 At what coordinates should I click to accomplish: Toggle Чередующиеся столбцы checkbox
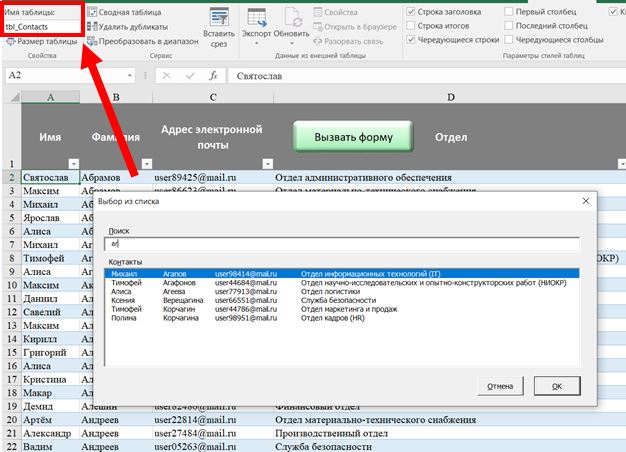click(x=509, y=40)
